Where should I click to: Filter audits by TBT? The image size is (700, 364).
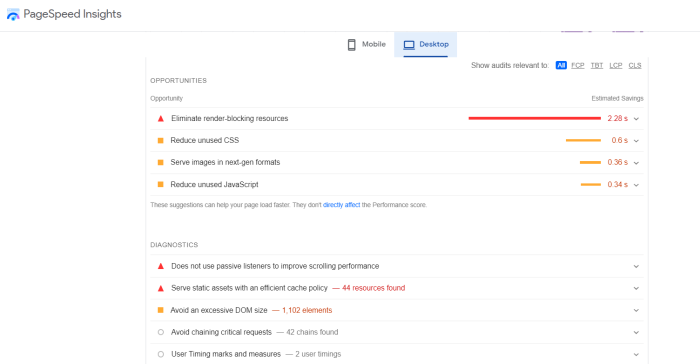click(597, 65)
